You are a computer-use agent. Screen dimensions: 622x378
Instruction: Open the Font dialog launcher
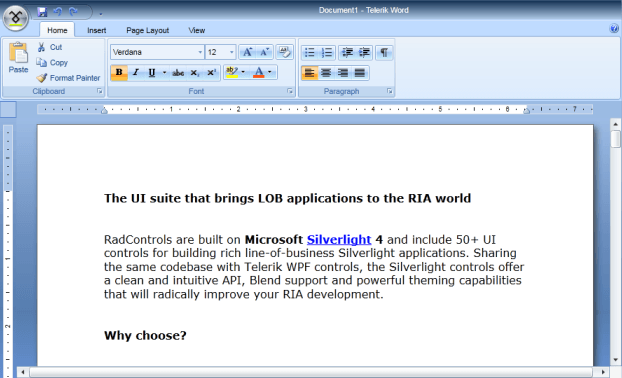[x=290, y=91]
